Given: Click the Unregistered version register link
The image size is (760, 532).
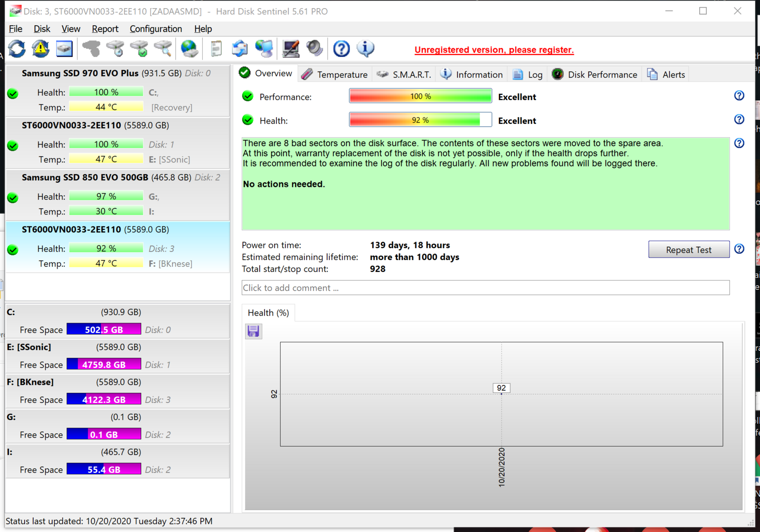Looking at the screenshot, I should click(x=494, y=50).
